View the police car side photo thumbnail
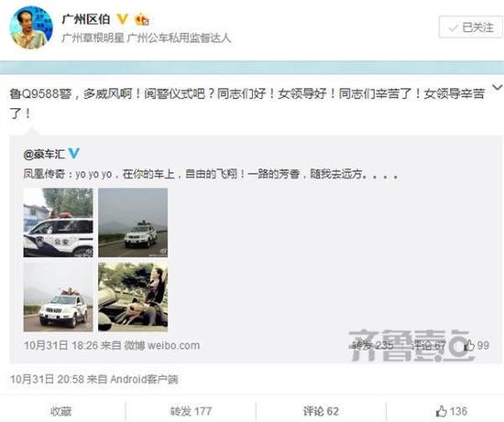This screenshot has width=504, height=422. point(58,222)
